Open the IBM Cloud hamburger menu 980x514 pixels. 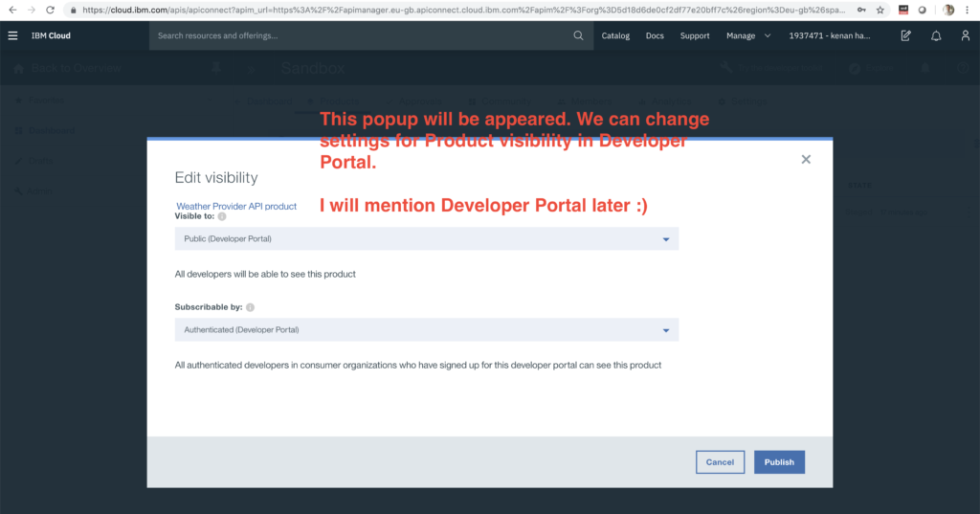pos(12,35)
